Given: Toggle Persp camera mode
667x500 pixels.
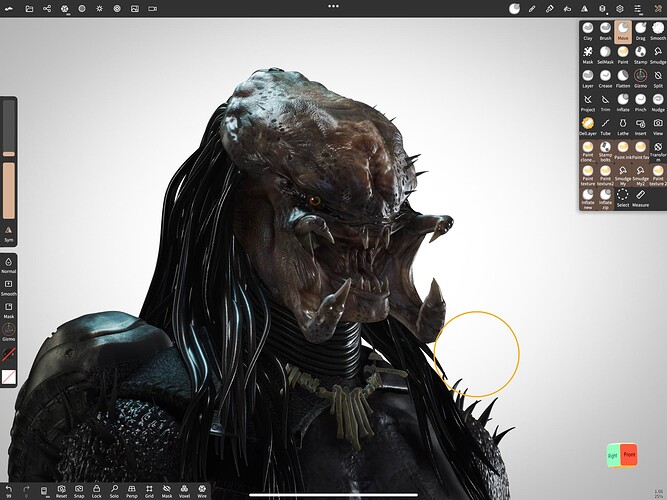Looking at the screenshot, I should click(x=132, y=491).
